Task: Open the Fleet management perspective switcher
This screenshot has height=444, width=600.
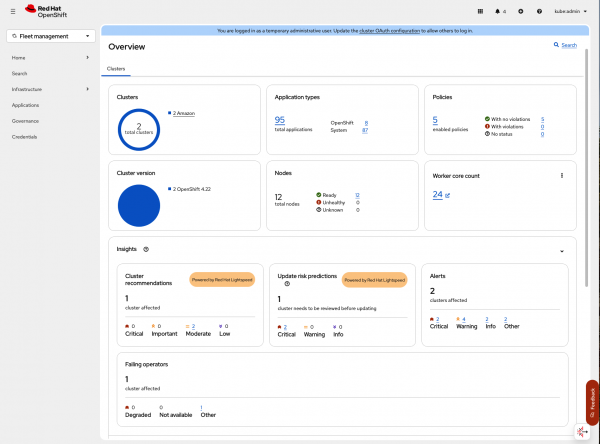Action: coord(51,36)
